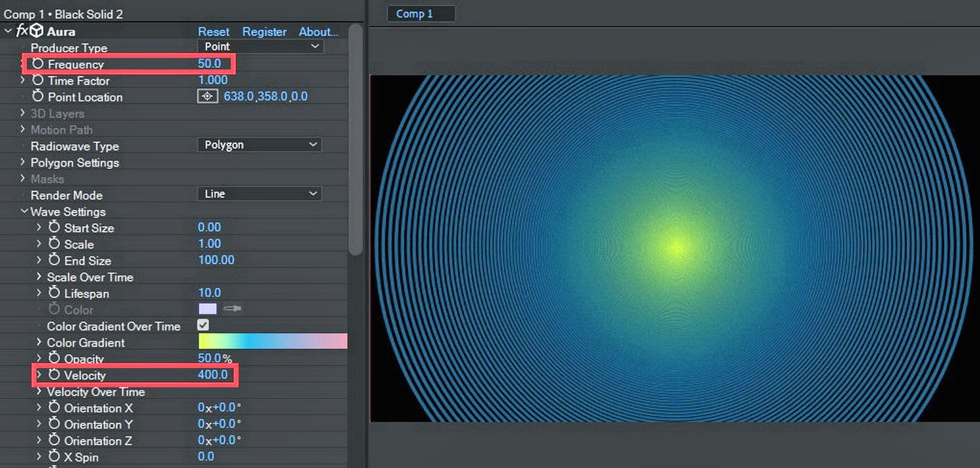
Task: Expand the Scale Over Time group
Action: [39, 276]
